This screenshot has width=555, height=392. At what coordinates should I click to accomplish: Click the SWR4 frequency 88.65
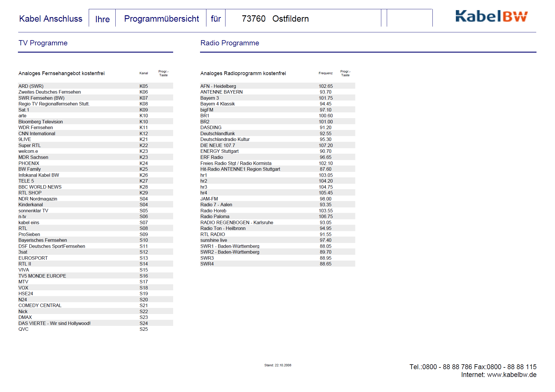point(325,264)
